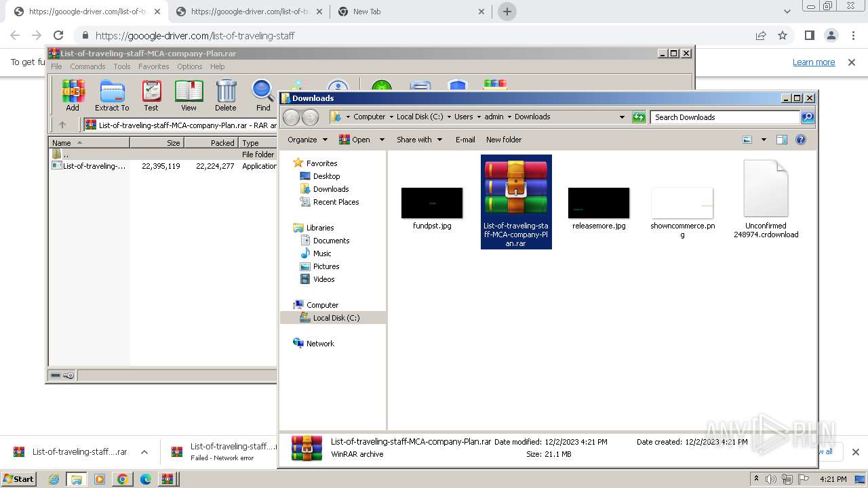Image resolution: width=868 pixels, height=488 pixels.
Task: Expand view options dropdown arrow
Action: (764, 140)
